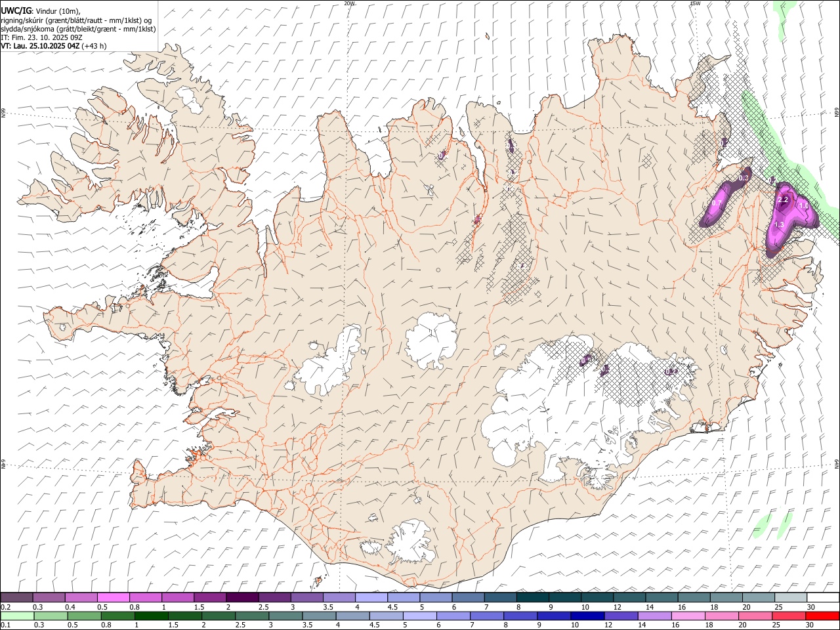Click the '(+43 h)' forecast offset text
This screenshot has height=630, width=840.
(x=94, y=47)
